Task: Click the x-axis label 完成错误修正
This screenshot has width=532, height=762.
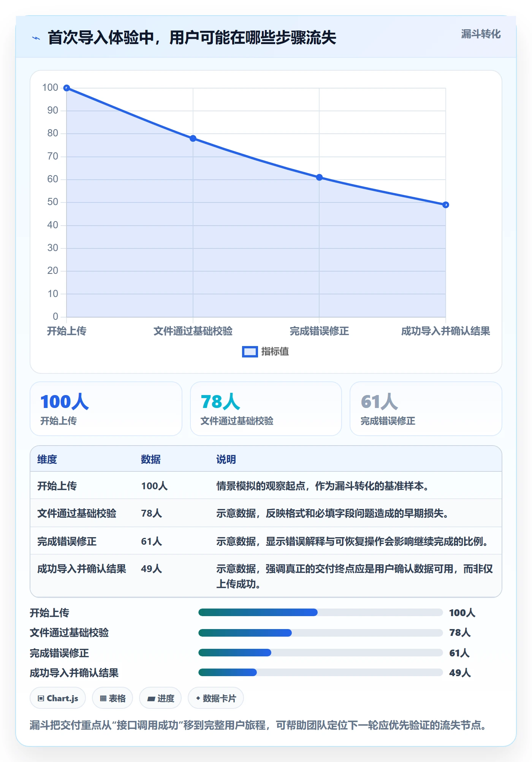Action: 319,331
